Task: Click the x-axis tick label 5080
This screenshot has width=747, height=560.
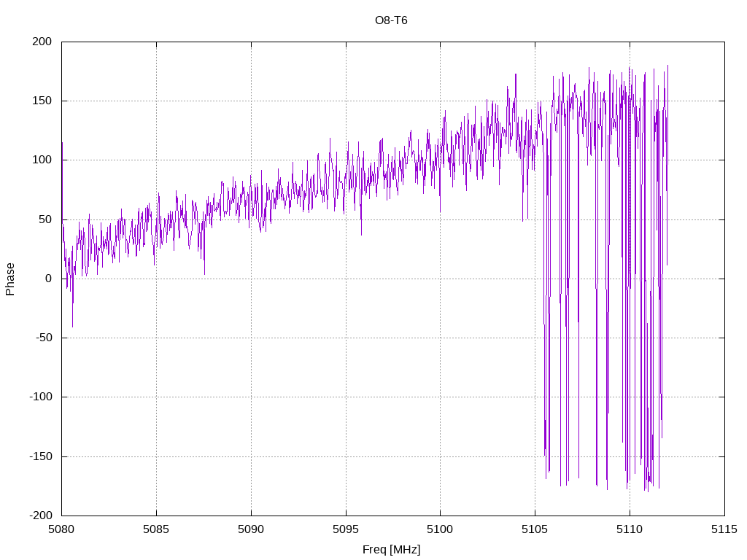Action: click(61, 529)
